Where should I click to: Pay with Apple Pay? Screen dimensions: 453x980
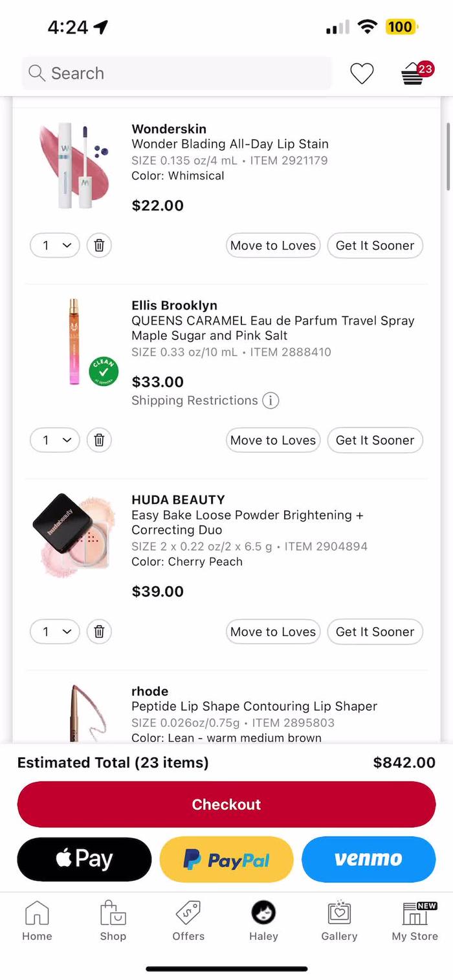click(84, 860)
